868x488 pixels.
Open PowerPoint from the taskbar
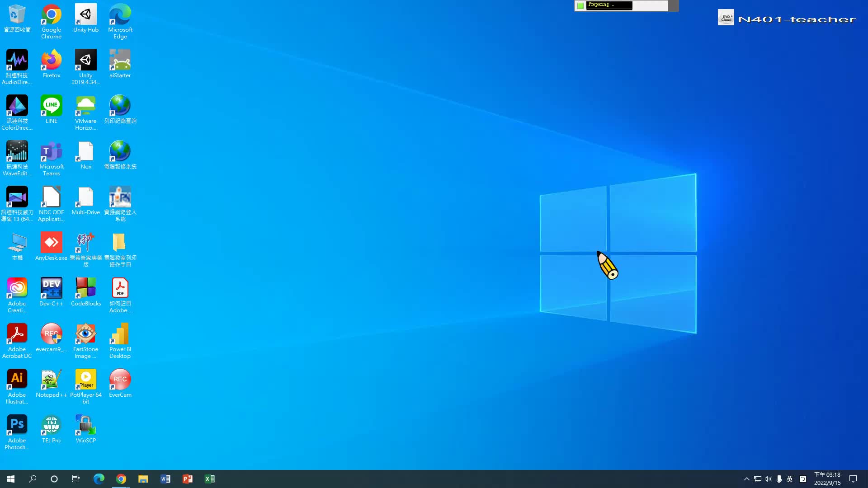coord(187,479)
